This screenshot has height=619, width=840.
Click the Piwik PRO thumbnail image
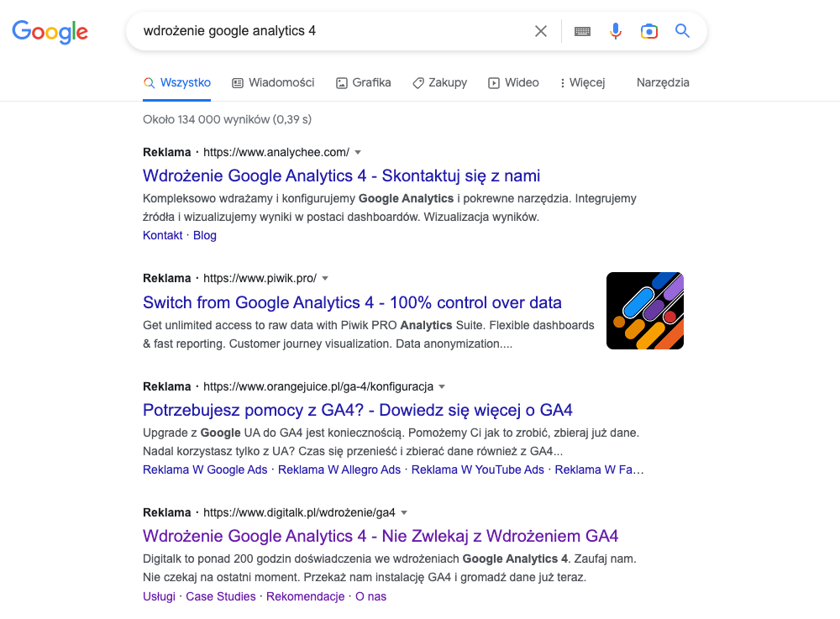pyautogui.click(x=644, y=310)
